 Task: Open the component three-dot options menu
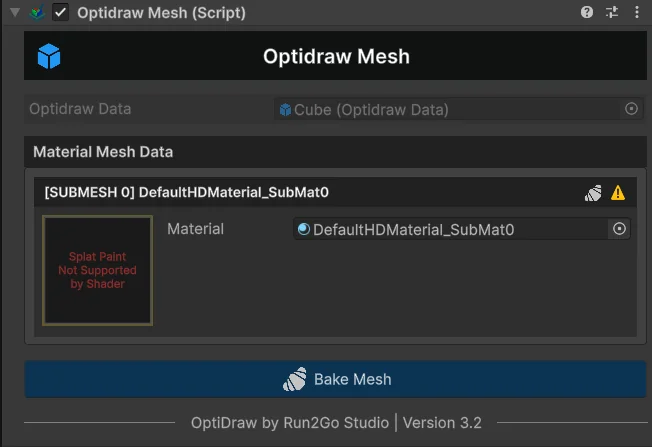pyautogui.click(x=637, y=12)
